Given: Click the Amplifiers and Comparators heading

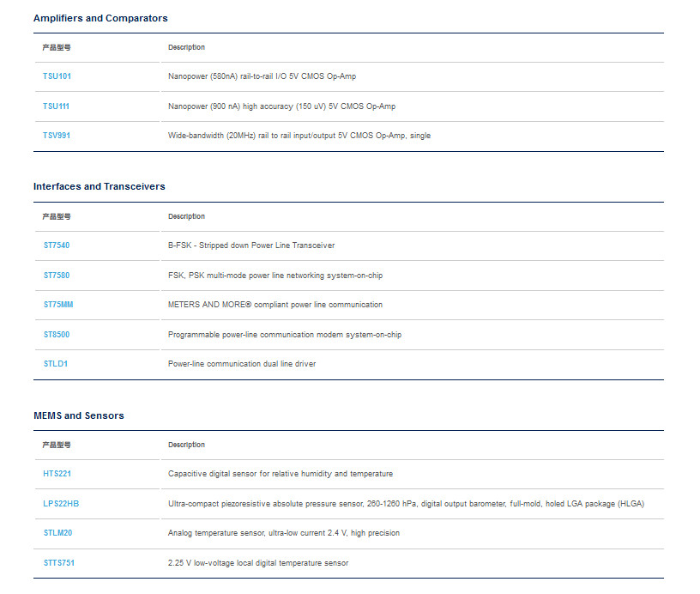Looking at the screenshot, I should (x=100, y=18).
